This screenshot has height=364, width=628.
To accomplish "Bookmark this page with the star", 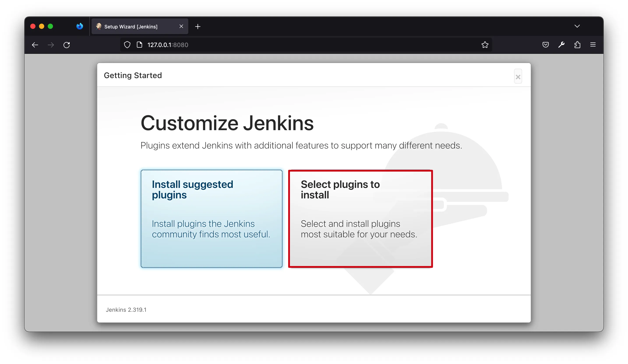I will [x=485, y=45].
